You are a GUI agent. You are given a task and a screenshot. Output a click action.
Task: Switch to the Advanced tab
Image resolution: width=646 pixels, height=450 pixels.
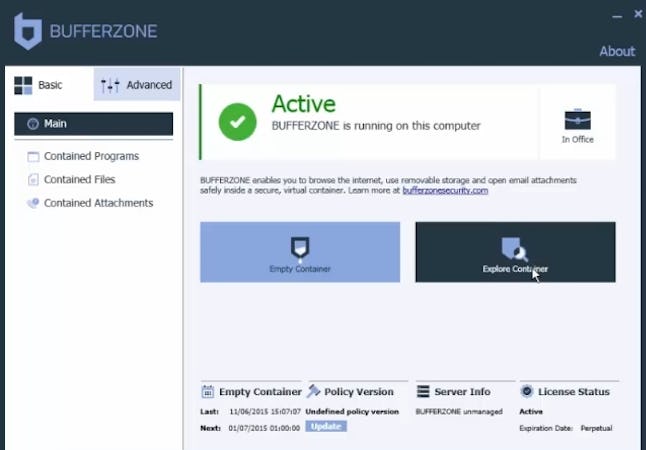coord(137,85)
